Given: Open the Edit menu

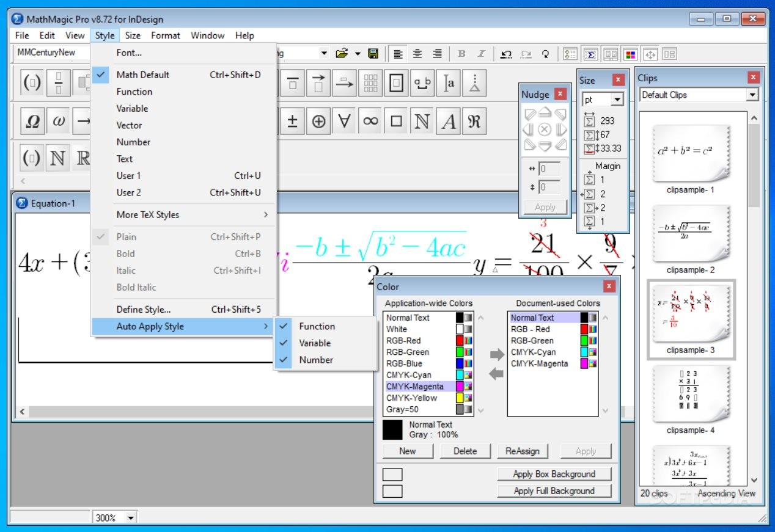Looking at the screenshot, I should click(47, 35).
